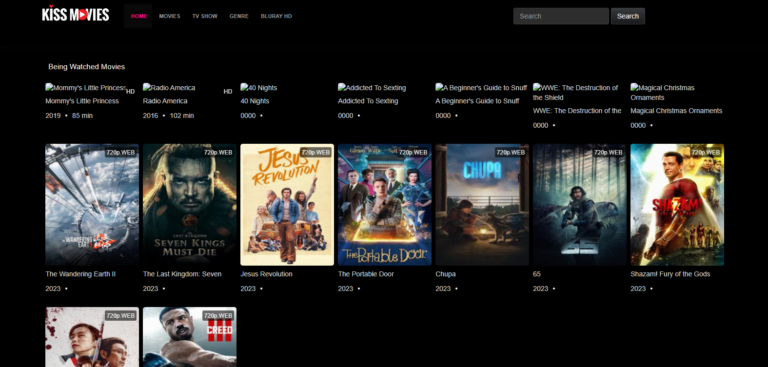Screen dimensions: 768x367
Task: Open the Magical Christmas Ornaments title link
Action: click(x=676, y=111)
